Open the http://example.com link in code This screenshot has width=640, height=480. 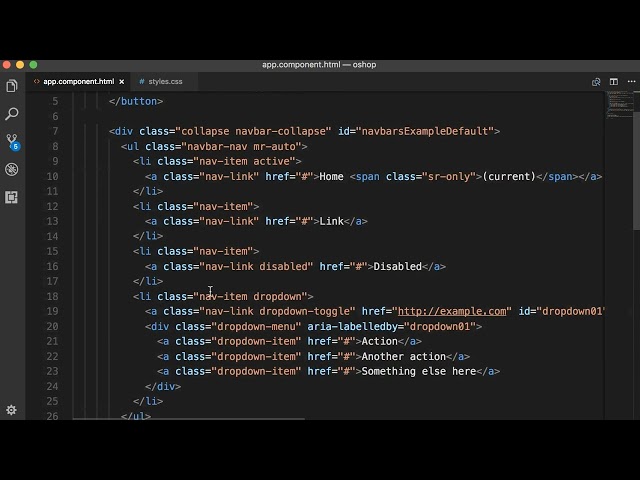click(x=452, y=311)
